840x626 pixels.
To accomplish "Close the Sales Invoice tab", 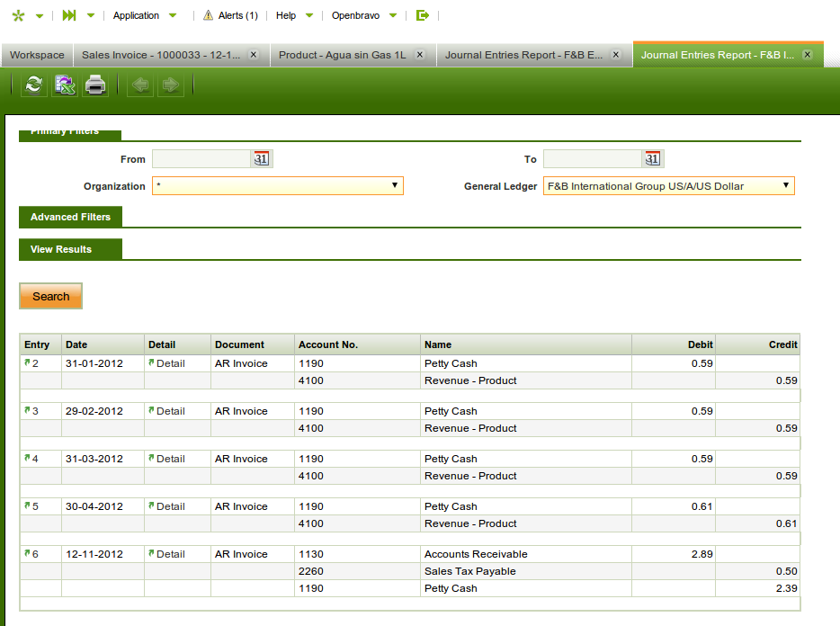I will point(254,55).
